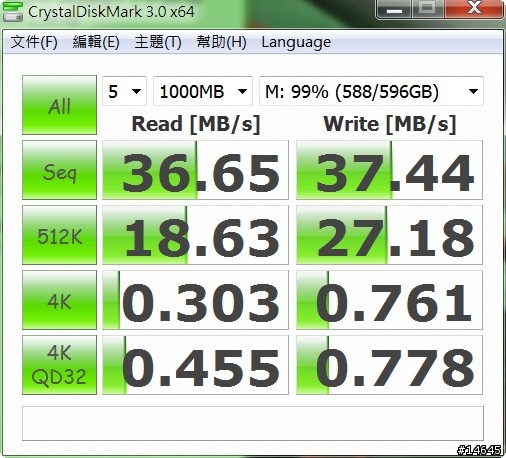Click the CrystalDiskMark app icon in title bar
506x458 pixels.
coord(13,11)
